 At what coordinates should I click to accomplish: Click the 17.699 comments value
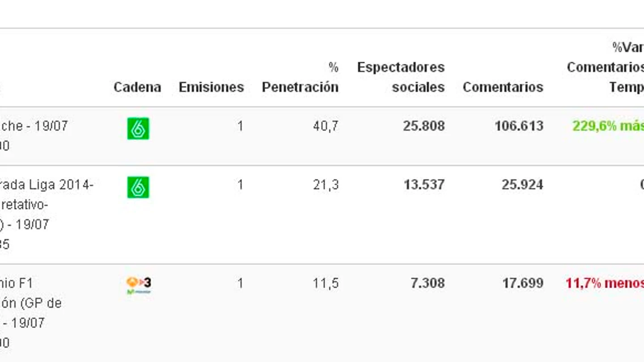pos(522,283)
